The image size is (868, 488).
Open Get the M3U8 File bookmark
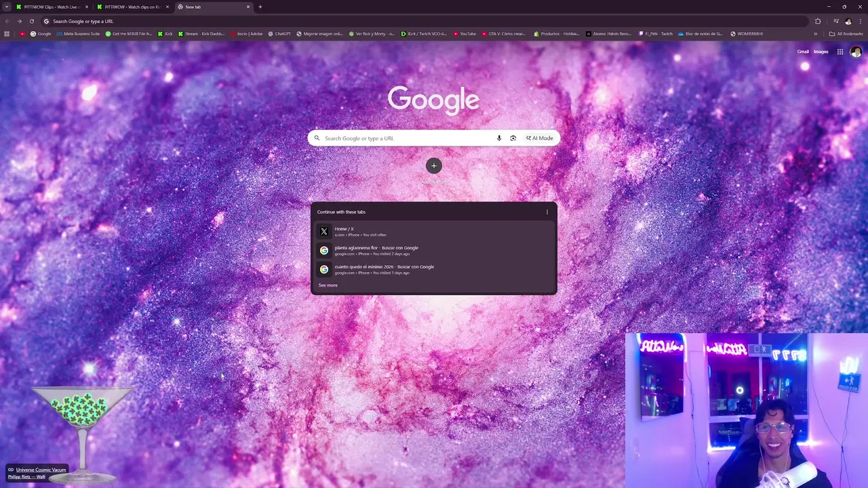(x=129, y=34)
